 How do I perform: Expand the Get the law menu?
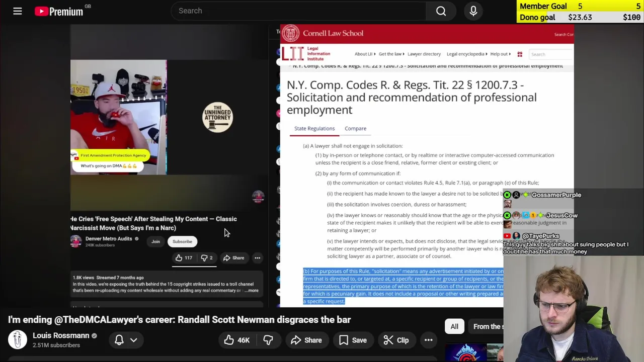coord(392,54)
